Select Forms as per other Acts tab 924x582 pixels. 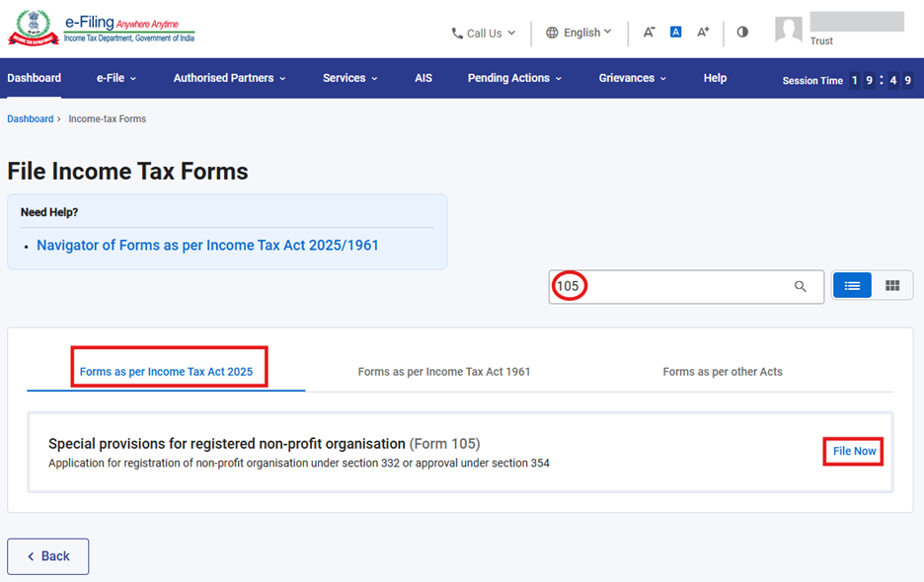723,372
